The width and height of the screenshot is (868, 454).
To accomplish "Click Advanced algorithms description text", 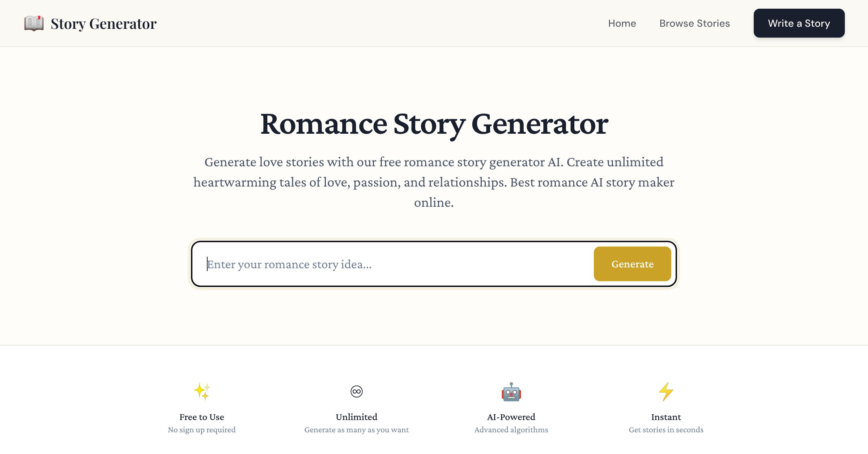I will pos(511,429).
